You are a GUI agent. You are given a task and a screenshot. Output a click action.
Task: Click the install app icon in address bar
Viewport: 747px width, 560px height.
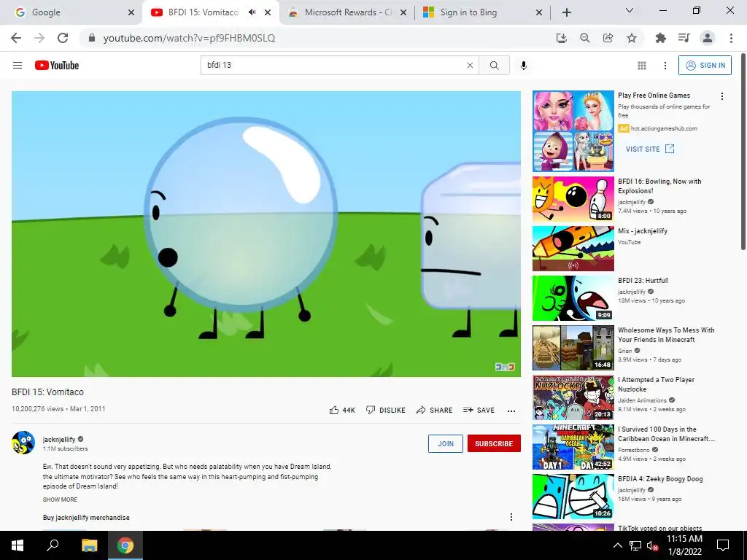[x=562, y=38]
